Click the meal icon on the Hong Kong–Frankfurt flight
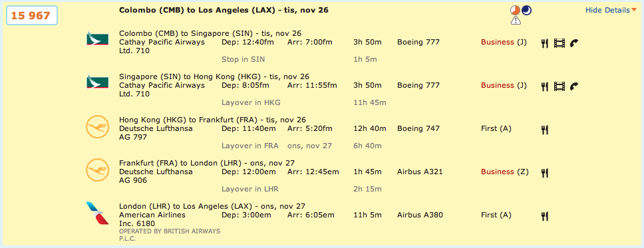Image resolution: width=644 pixels, height=248 pixels. [x=545, y=130]
